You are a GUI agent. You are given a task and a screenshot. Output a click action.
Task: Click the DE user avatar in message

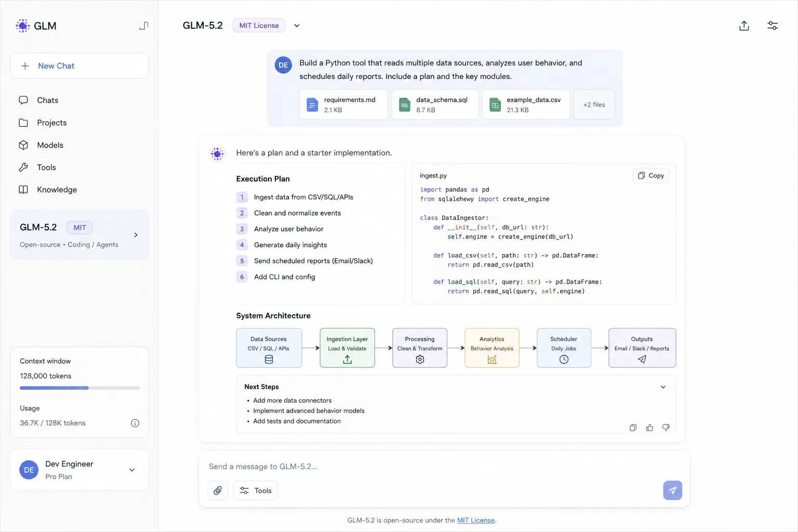pyautogui.click(x=283, y=65)
